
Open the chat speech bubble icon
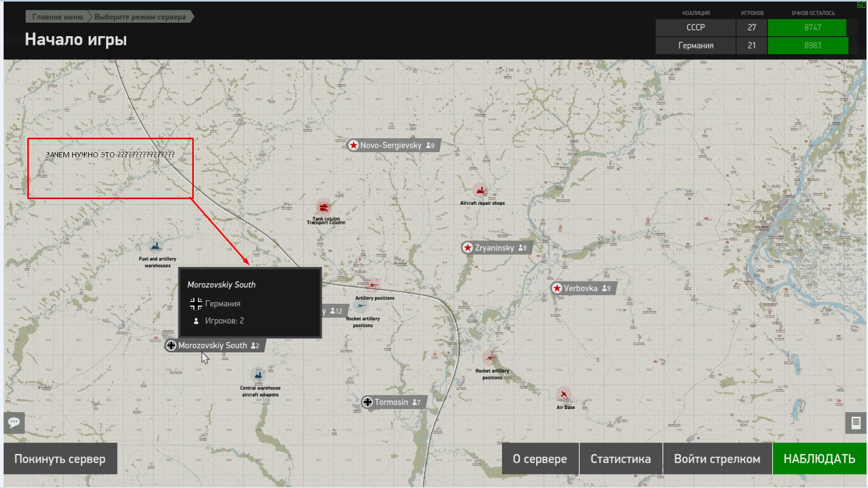coord(14,423)
